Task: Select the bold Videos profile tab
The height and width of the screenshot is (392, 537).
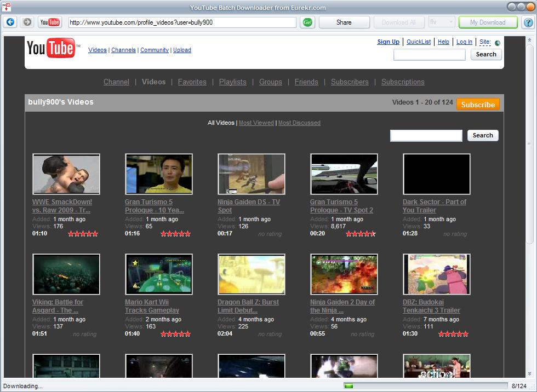Action: tap(154, 82)
